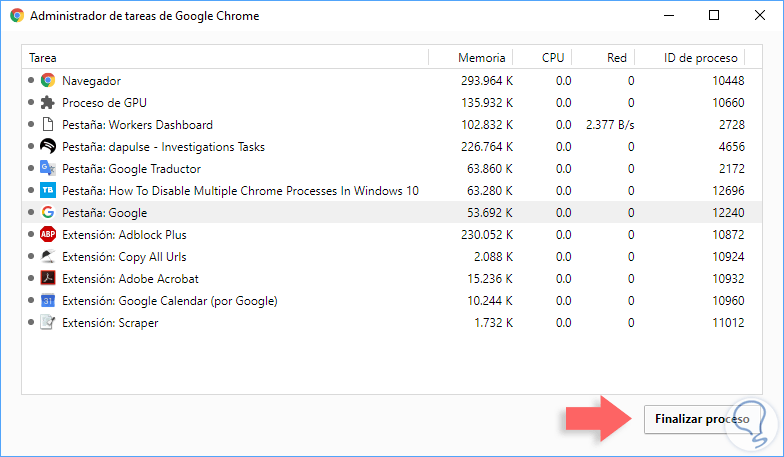Click the Adblock Plus ABP icon
This screenshot has height=457, width=784.
point(47,235)
